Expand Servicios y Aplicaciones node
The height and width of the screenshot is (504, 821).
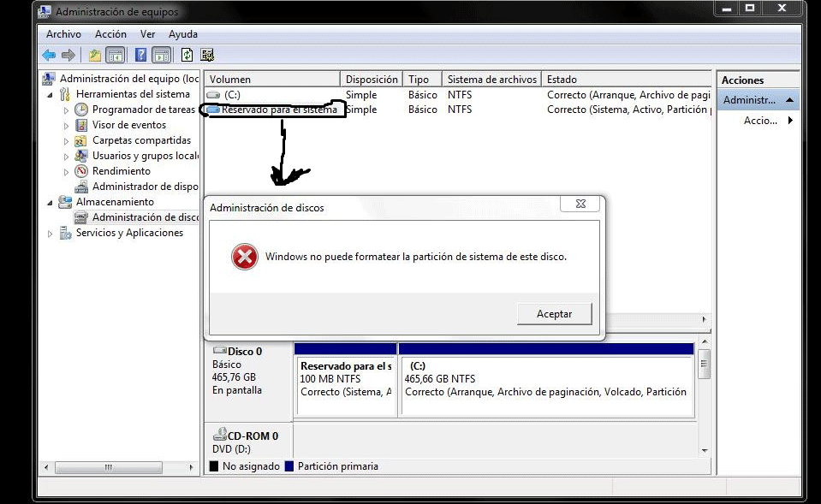pyautogui.click(x=50, y=233)
